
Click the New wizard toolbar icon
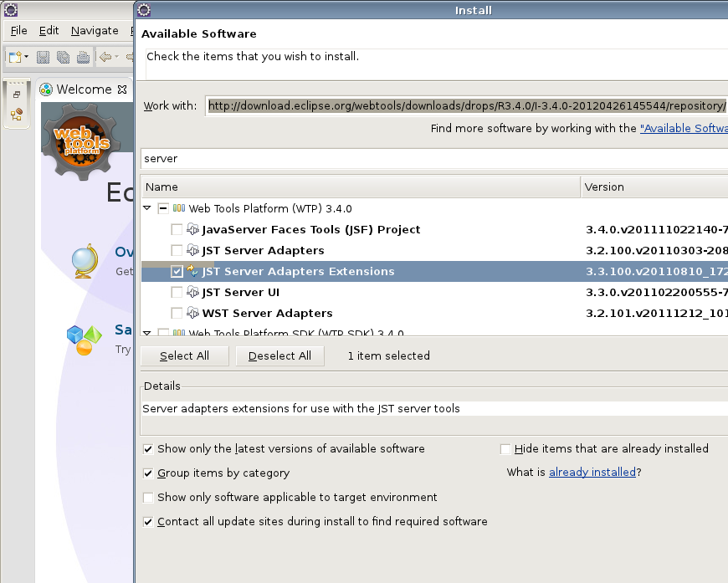point(15,57)
